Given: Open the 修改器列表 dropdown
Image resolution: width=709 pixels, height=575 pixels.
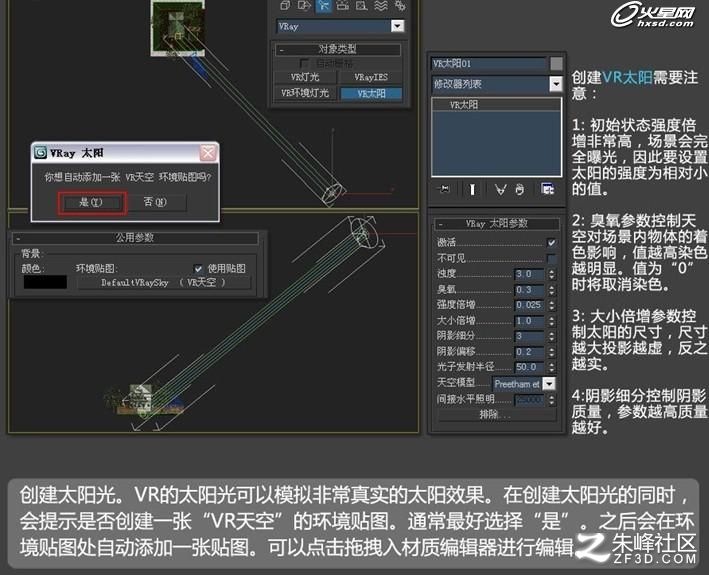Looking at the screenshot, I should 556,84.
